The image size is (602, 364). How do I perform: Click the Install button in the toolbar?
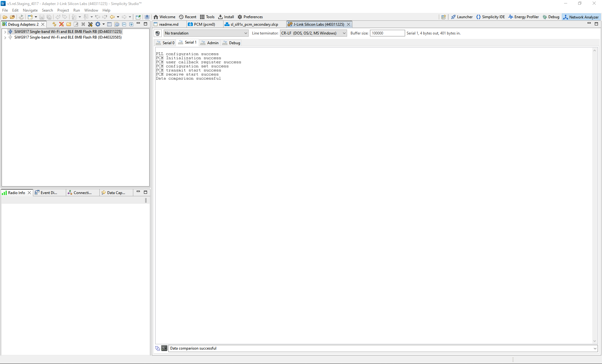pos(226,17)
